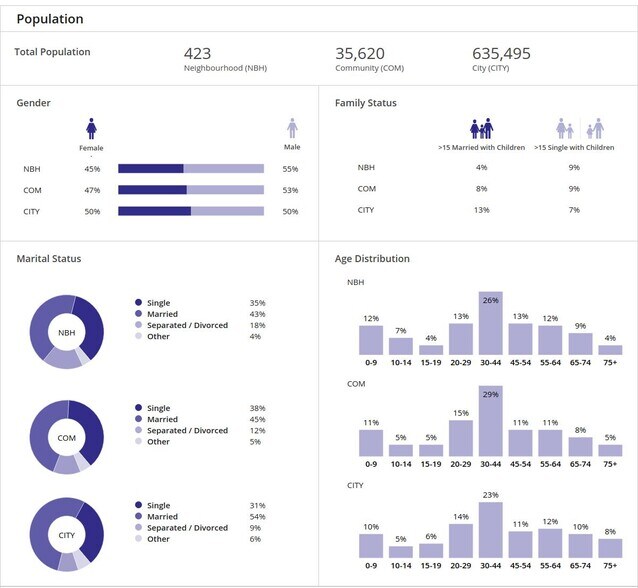Screen dimensions: 638x588
Task: Click the Other legend dot for NBH
Action: click(x=138, y=336)
